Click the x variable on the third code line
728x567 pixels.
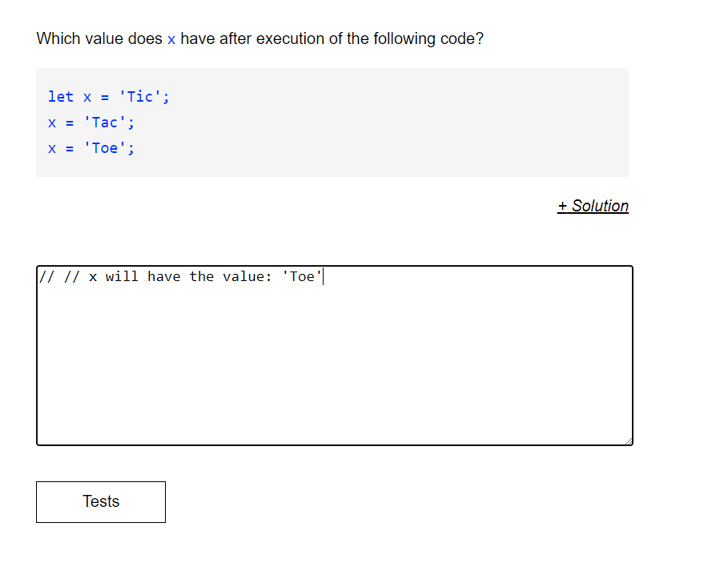click(50, 147)
